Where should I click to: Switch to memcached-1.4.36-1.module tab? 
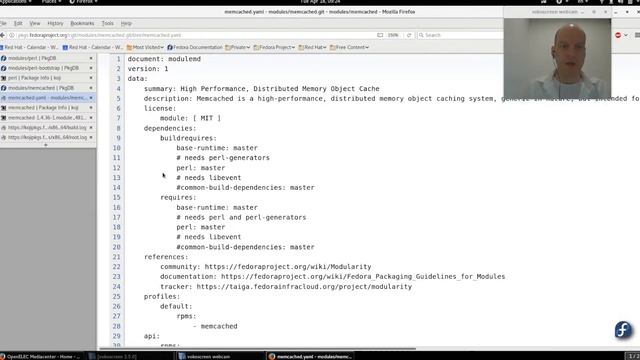click(43, 118)
